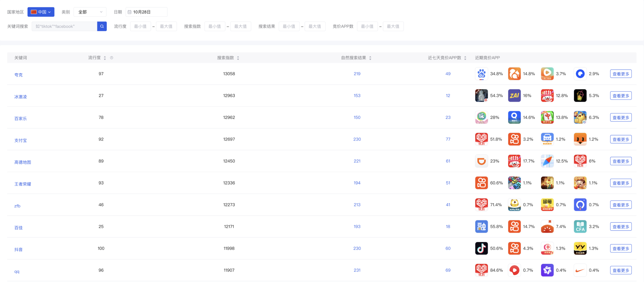This screenshot has width=644, height=282.
Task: Open the 王者荣耀 keyword link
Action: point(22,184)
